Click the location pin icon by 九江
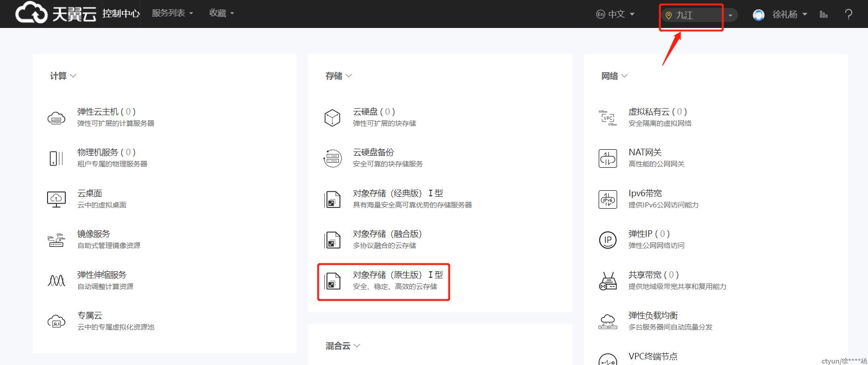Viewport: 868px width, 365px height. [x=668, y=15]
